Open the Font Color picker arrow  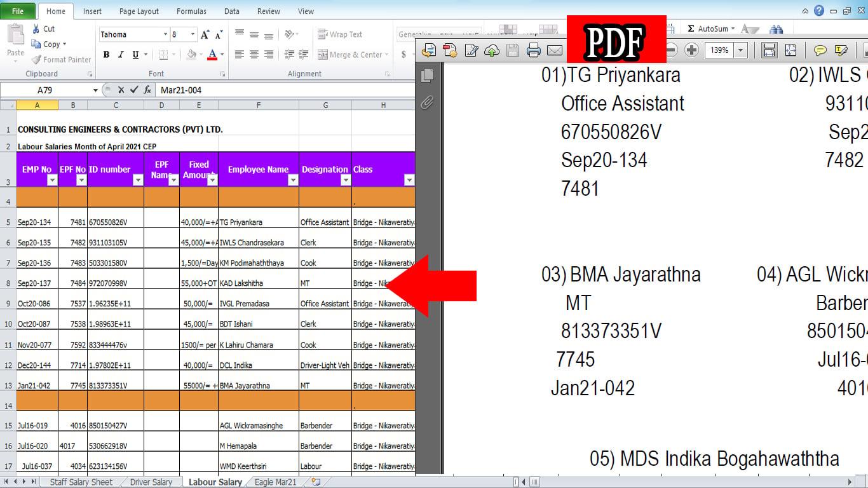[x=221, y=55]
